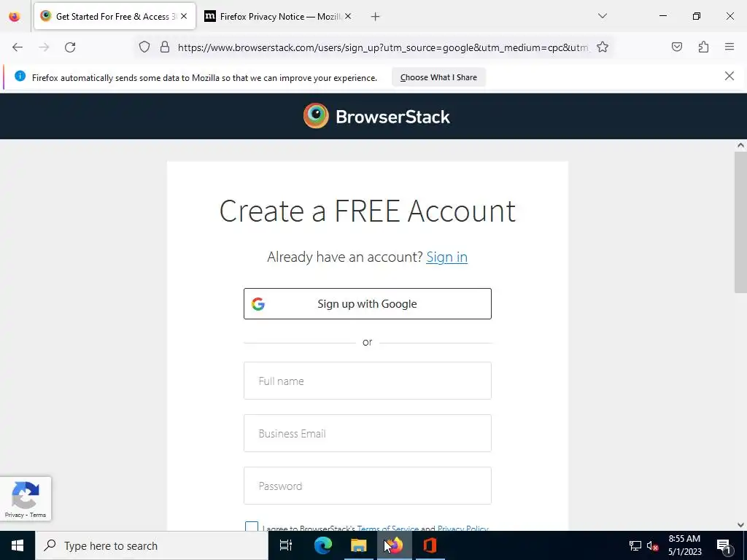The width and height of the screenshot is (747, 560).
Task: Switch to Firefox Privacy Notice tab
Action: coord(279,17)
